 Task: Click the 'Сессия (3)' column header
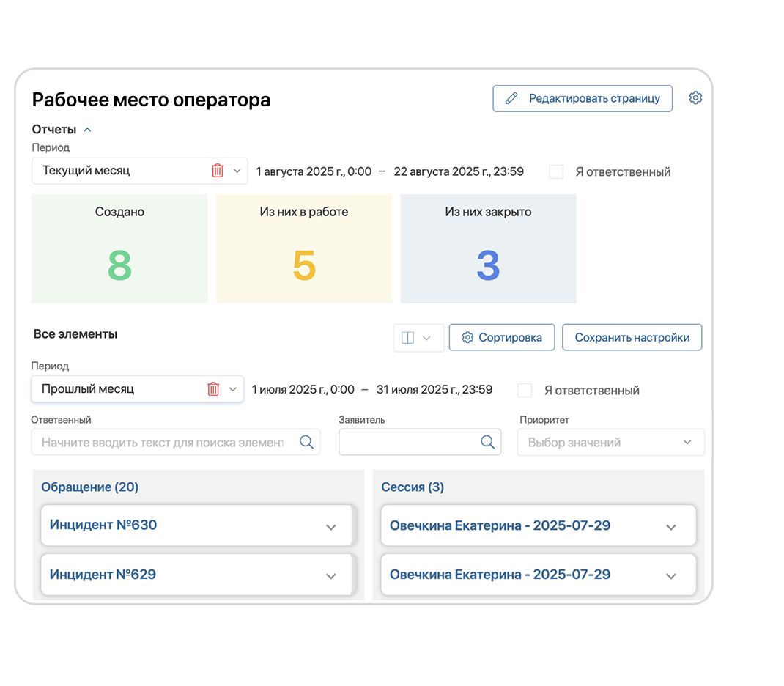[413, 487]
